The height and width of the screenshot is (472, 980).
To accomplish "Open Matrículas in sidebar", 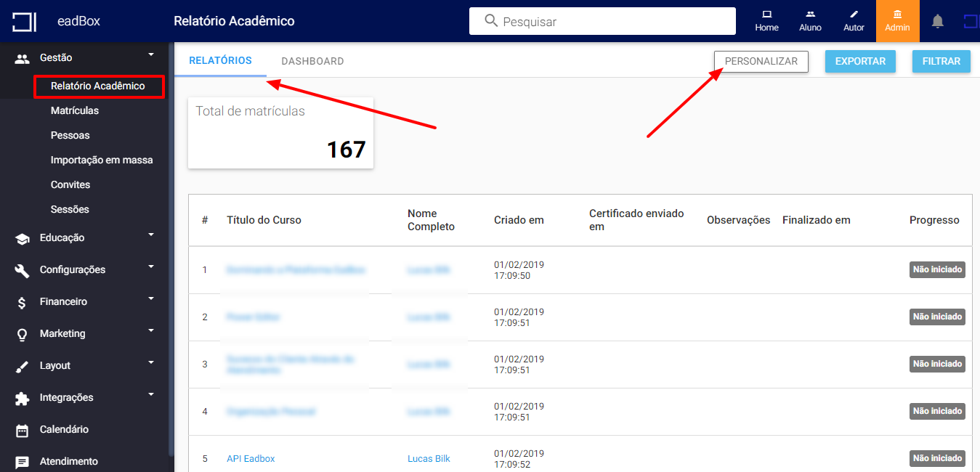I will coord(75,110).
